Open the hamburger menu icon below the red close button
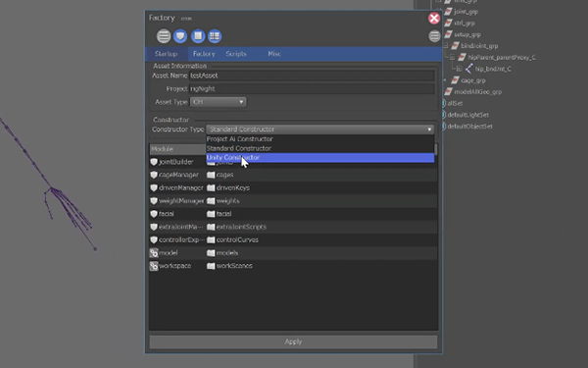This screenshot has width=588, height=368. click(434, 36)
